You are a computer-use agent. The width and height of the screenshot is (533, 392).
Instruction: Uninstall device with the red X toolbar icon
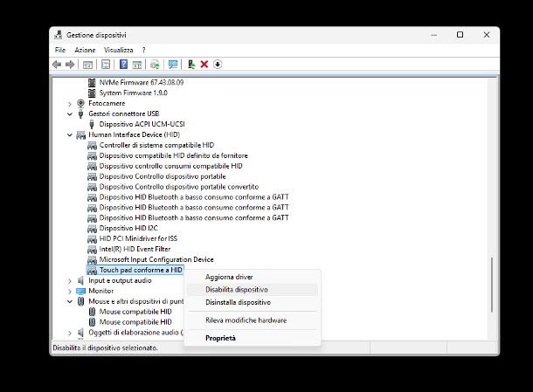pos(204,65)
